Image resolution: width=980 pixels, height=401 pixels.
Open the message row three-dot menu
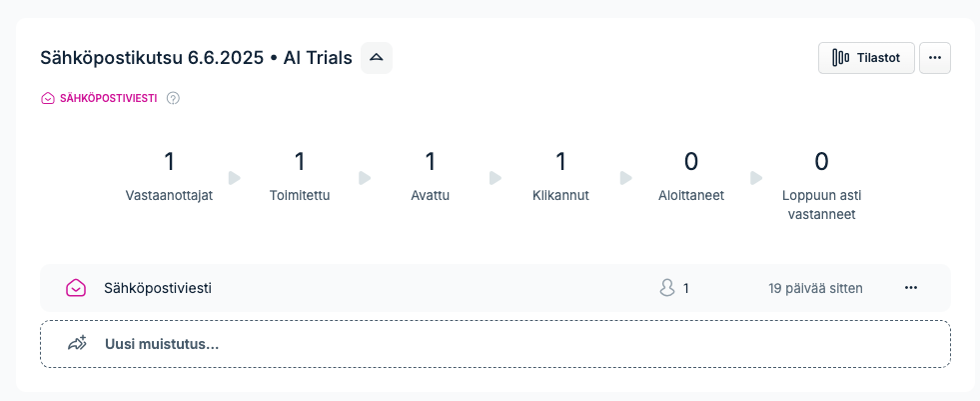[911, 288]
